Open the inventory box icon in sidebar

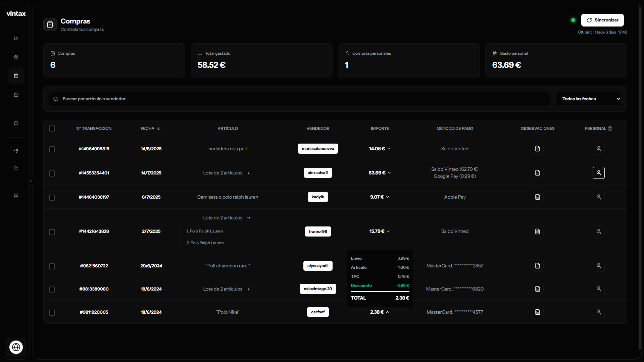pos(16,57)
